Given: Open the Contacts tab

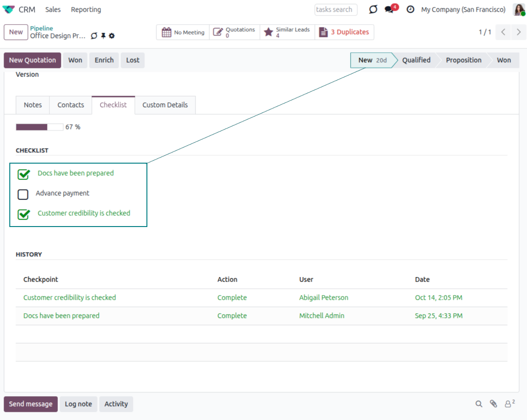Looking at the screenshot, I should (71, 105).
